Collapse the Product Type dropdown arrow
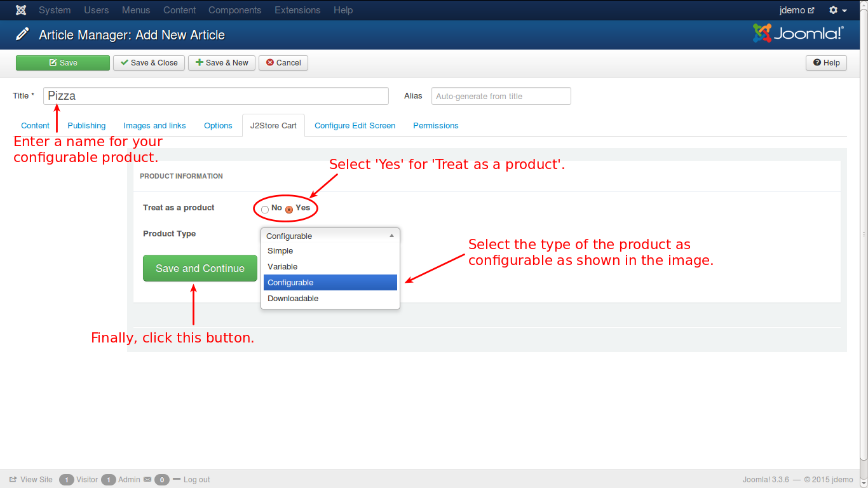Viewport: 868px width, 488px height. 391,236
